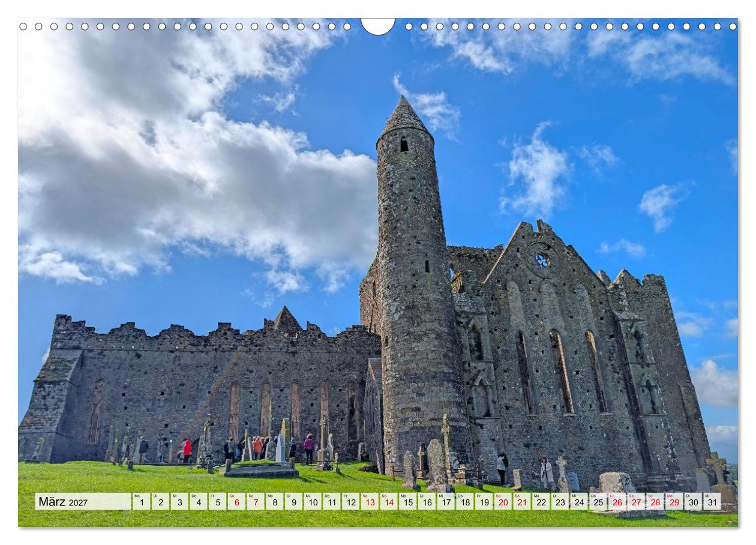Viewport: 756px width, 545px height.
Task: Pick day 19 (Fr) cell
Action: 484,502
